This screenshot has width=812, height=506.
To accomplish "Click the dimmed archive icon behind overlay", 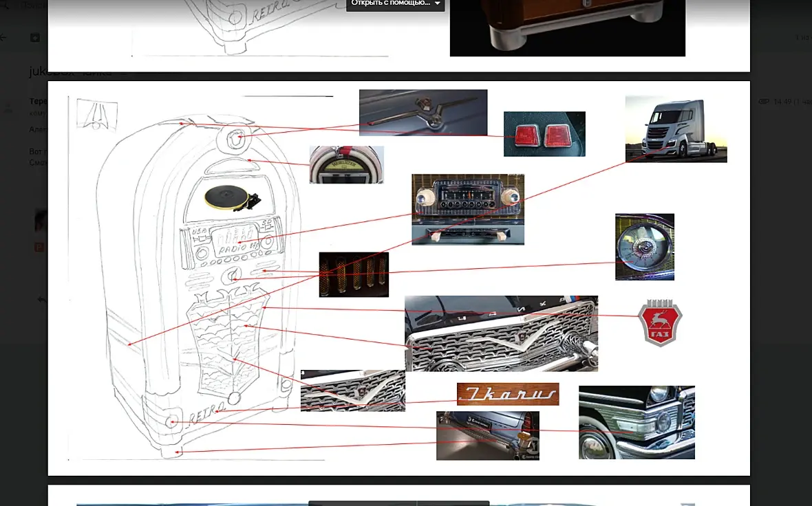I will coord(34,37).
